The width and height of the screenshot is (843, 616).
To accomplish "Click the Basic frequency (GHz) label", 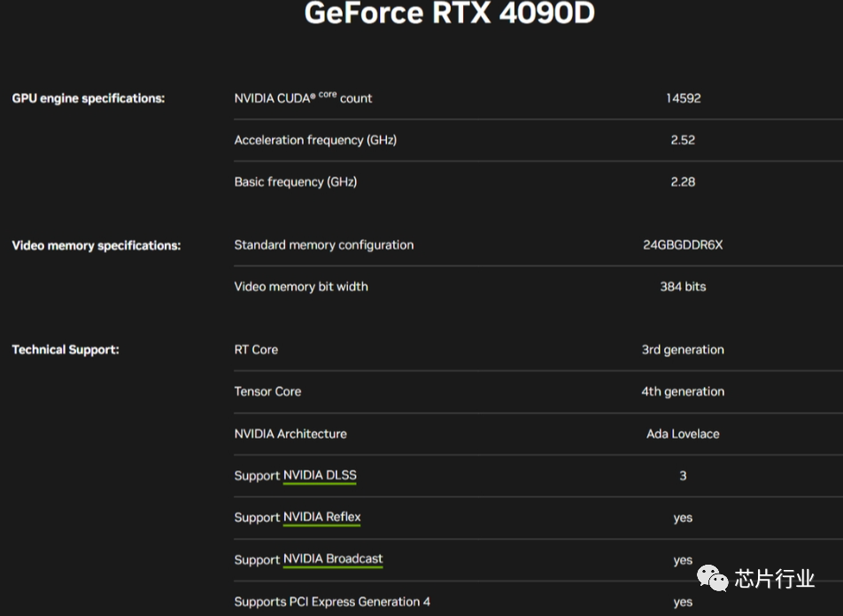I will tap(296, 182).
